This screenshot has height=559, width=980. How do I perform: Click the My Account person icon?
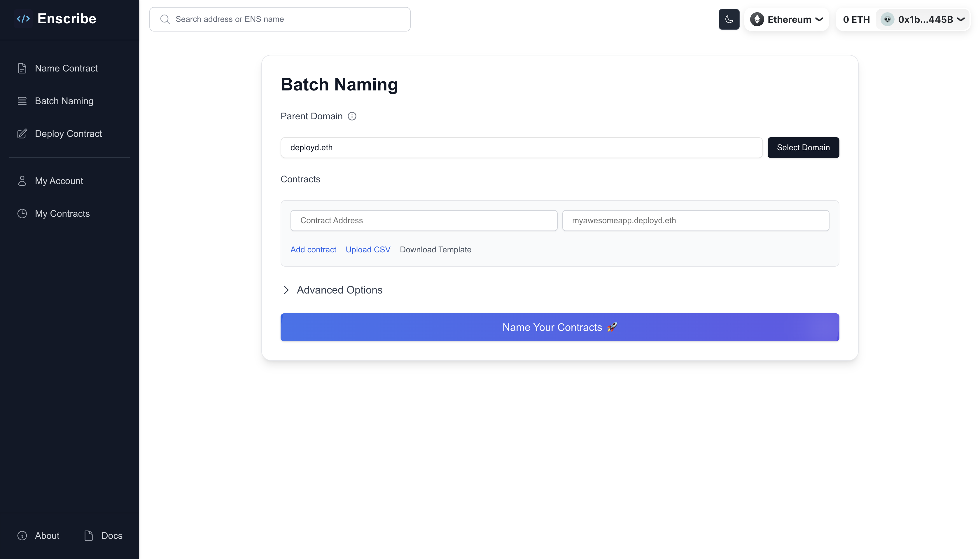[22, 180]
